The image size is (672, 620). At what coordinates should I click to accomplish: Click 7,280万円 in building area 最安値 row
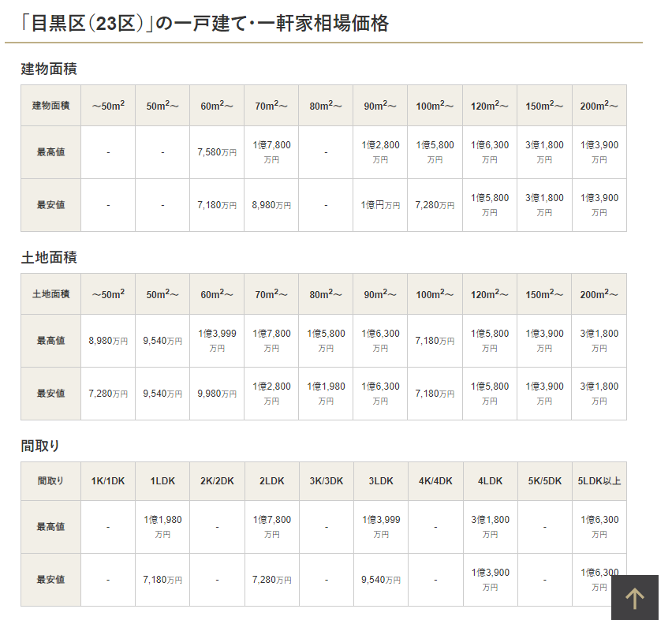pos(435,205)
